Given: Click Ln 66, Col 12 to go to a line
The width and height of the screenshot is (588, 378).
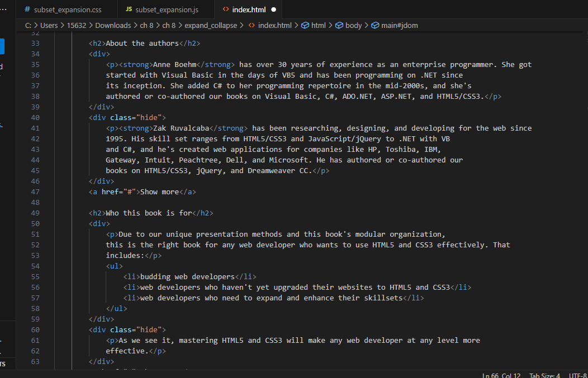Looking at the screenshot, I should click(501, 375).
